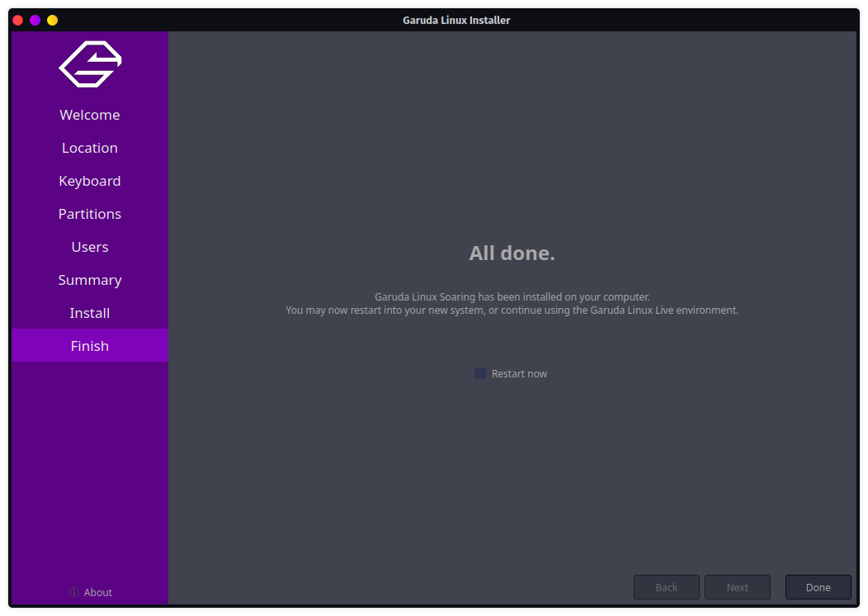This screenshot has height=616, width=868.
Task: Click the info icon next to About
Action: pos(73,592)
